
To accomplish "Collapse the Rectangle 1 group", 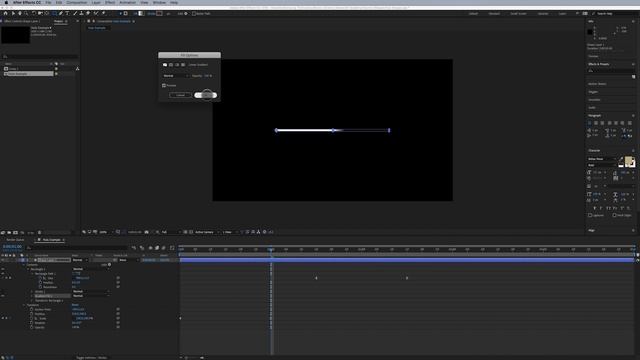I will [x=28, y=269].
